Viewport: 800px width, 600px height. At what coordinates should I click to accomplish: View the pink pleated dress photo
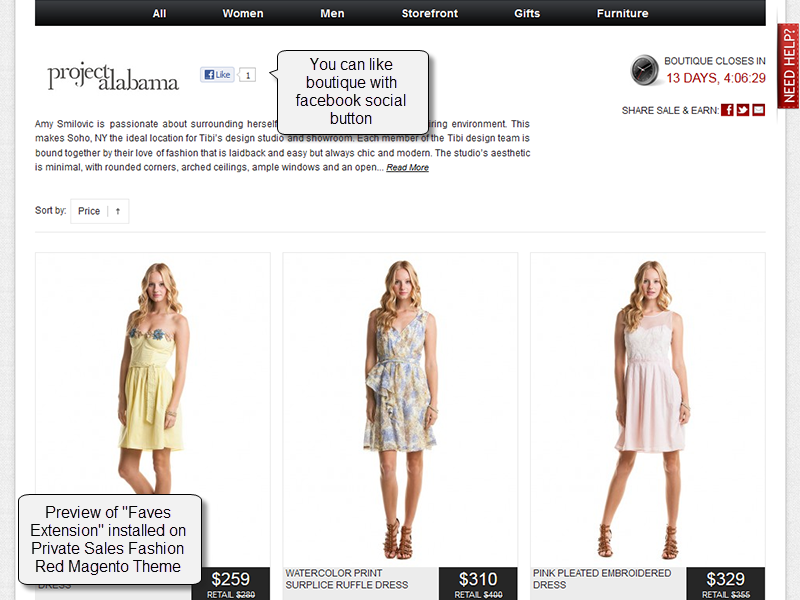(648, 410)
